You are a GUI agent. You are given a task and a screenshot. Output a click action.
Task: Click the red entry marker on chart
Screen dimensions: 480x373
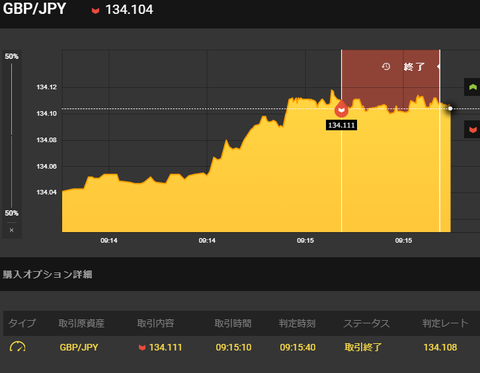(x=341, y=110)
